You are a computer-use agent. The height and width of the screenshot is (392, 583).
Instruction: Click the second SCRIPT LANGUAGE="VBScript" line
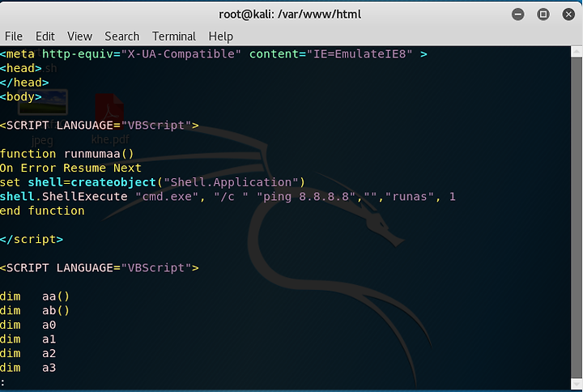[100, 268]
